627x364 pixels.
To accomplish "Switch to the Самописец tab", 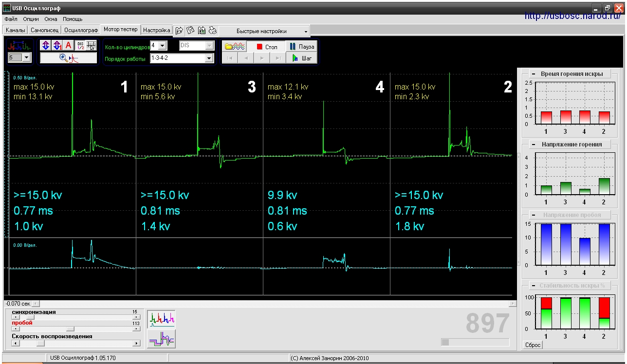I will (44, 30).
